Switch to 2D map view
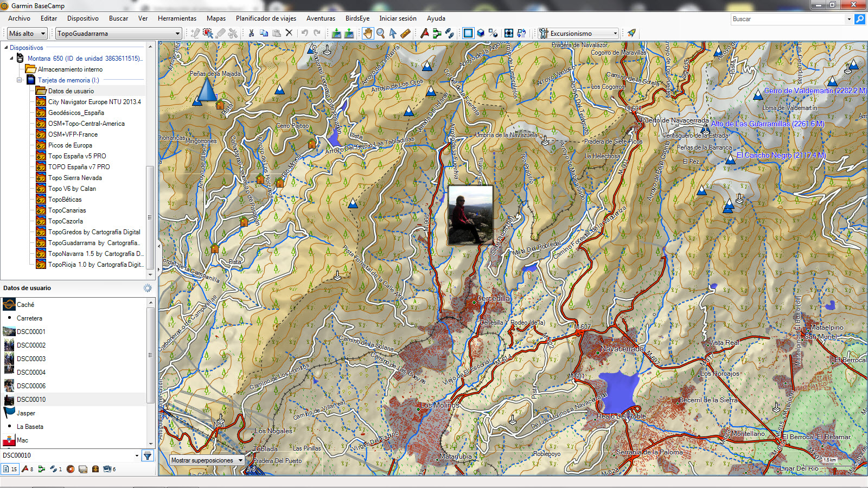This screenshot has width=868, height=488. (x=468, y=33)
